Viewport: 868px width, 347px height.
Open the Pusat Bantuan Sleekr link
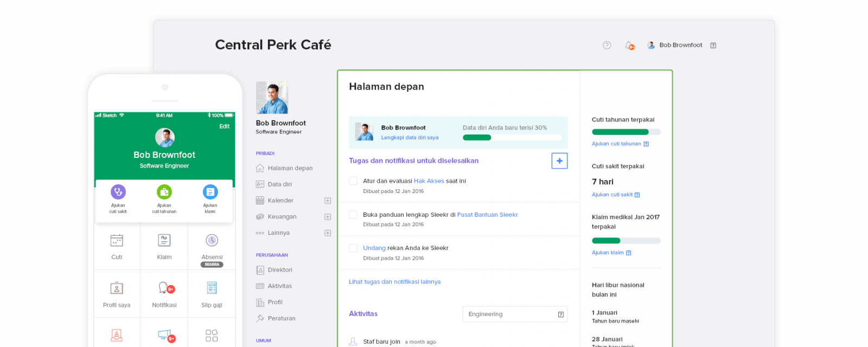(487, 215)
